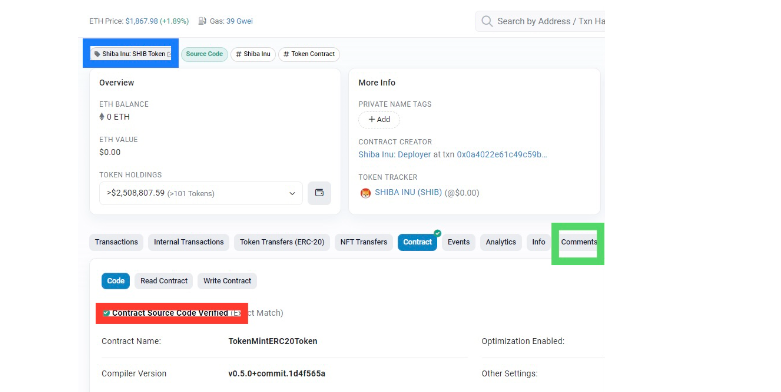Image resolution: width=781 pixels, height=392 pixels.
Task: Click the Write Contract button
Action: pyautogui.click(x=227, y=281)
